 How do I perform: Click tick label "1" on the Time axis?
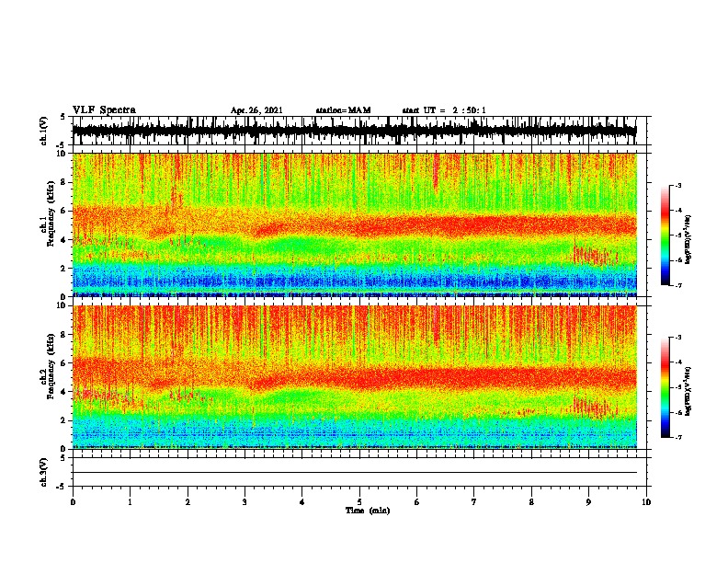tap(130, 502)
